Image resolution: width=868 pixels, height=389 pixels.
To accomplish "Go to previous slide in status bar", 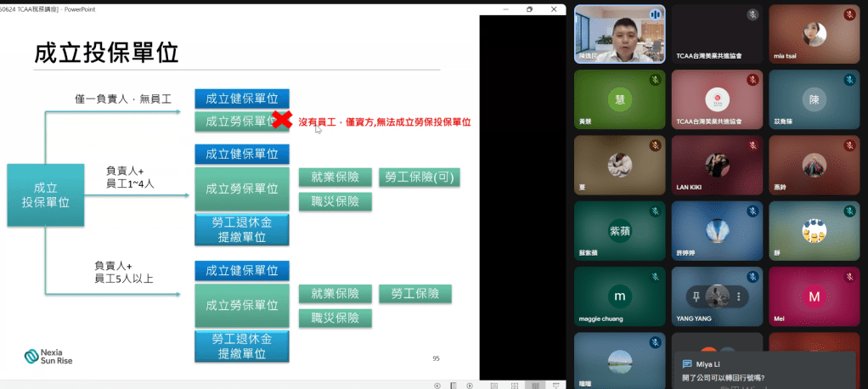I will click(437, 385).
